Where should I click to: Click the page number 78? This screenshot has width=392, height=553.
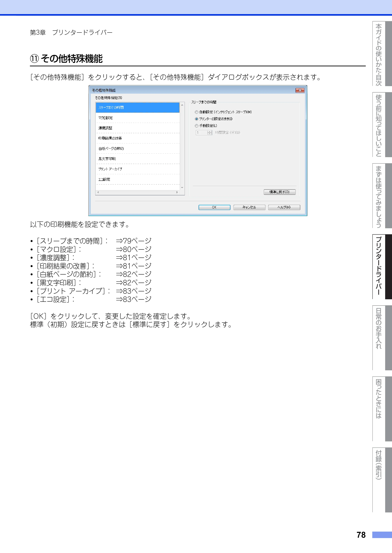pos(361,535)
